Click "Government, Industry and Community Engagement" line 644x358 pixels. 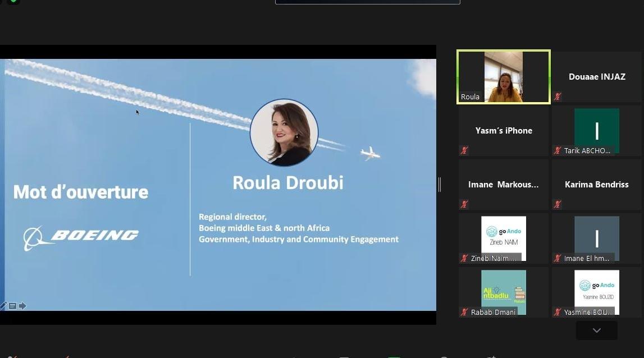coord(299,240)
